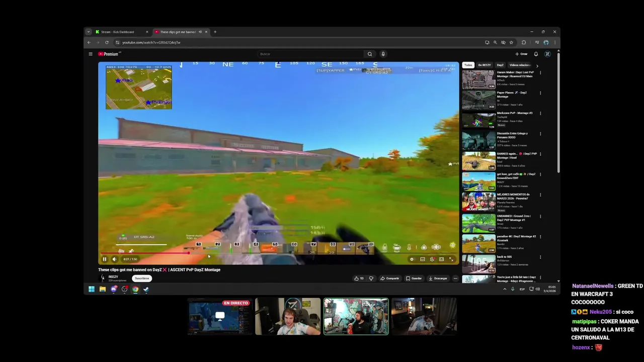
Task: Seek using the red video progress bar
Action: (278, 253)
